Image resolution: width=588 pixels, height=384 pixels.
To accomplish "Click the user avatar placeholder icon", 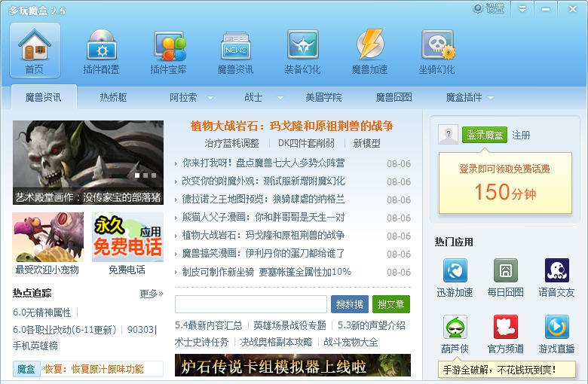I will point(448,135).
